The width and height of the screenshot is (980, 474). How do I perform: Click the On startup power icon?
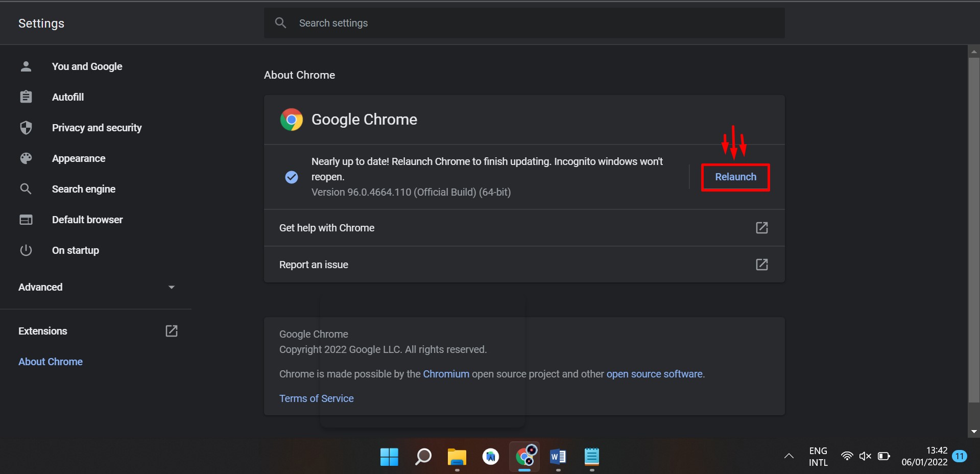click(x=26, y=250)
